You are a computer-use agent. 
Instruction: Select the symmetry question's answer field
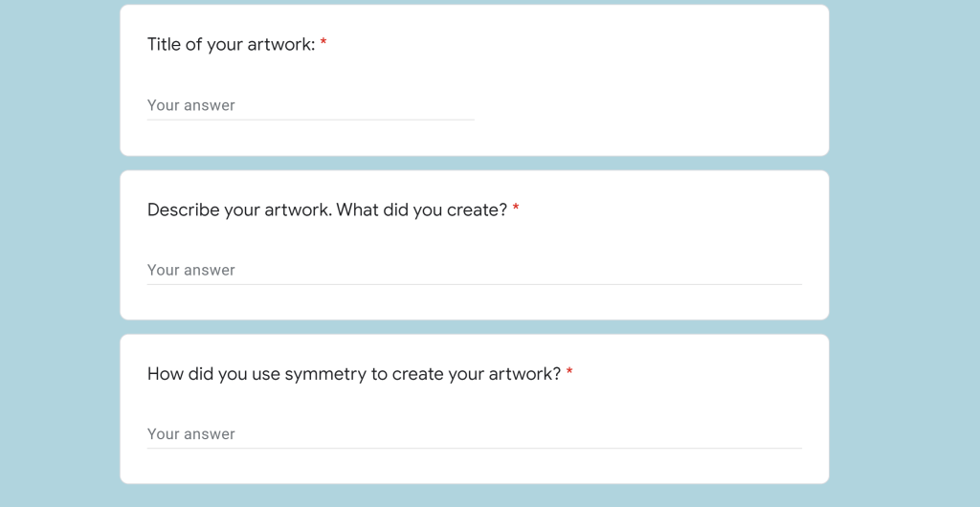click(474, 434)
